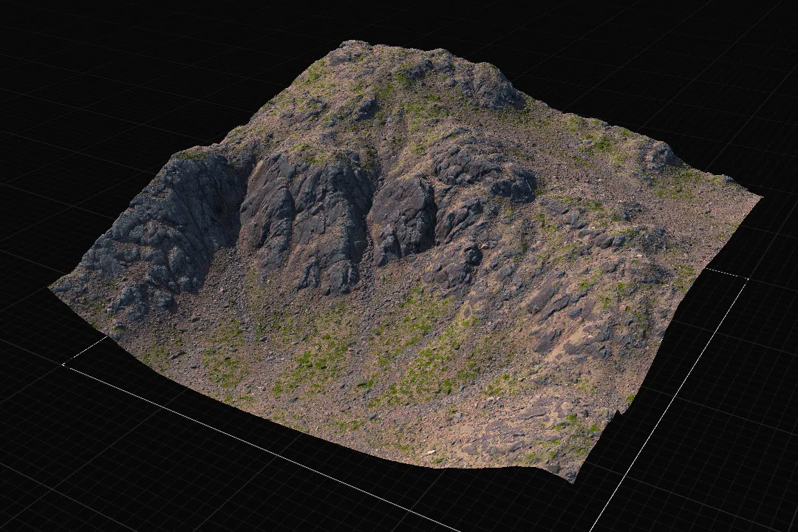Click the terrain's far left corner tip
This screenshot has width=798, height=532.
tap(52, 288)
